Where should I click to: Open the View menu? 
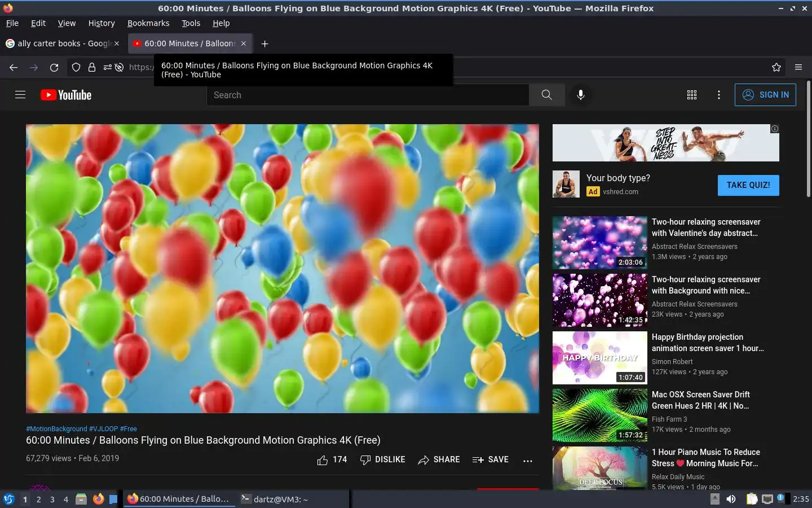tap(67, 23)
